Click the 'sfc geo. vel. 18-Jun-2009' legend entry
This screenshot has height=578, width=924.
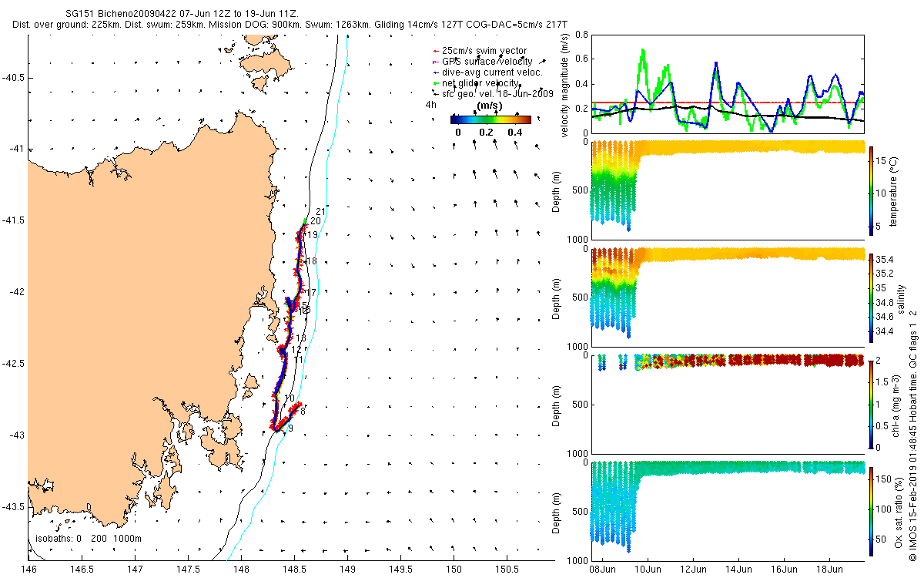coord(494,93)
